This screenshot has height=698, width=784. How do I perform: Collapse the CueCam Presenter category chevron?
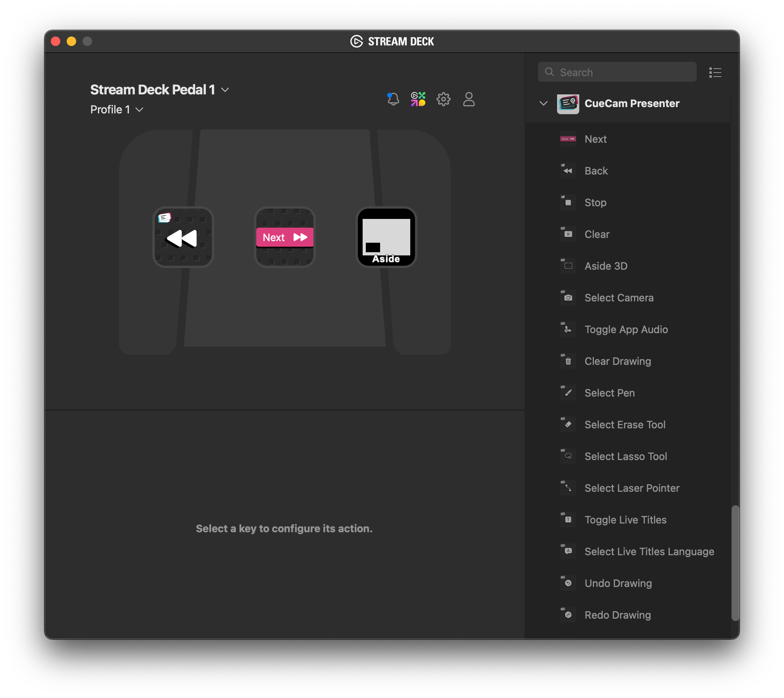click(543, 104)
